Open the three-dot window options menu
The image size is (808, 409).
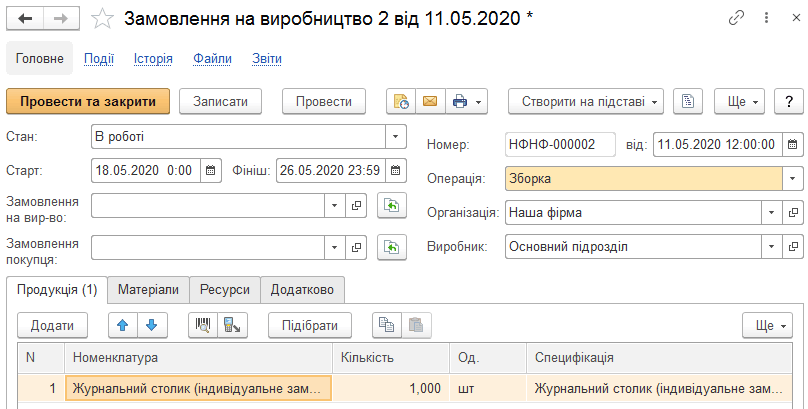767,19
